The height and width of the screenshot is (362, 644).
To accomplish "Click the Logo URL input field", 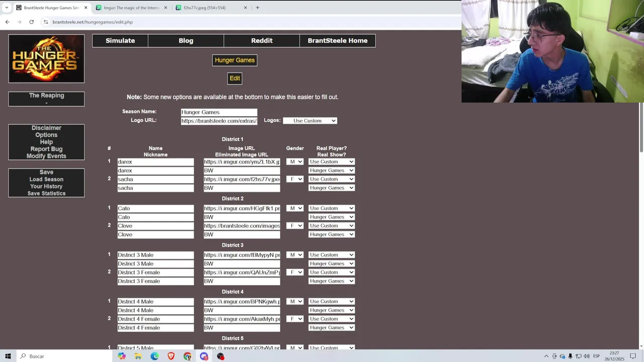I will point(219,121).
